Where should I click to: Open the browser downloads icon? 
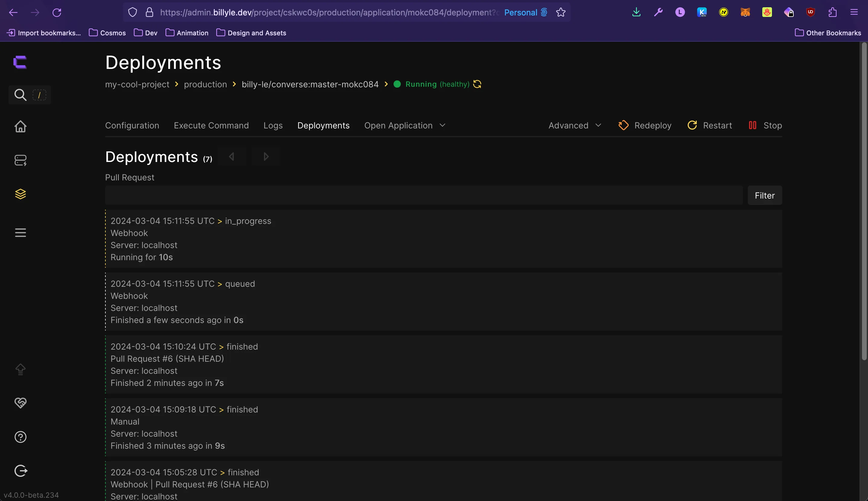click(x=636, y=12)
